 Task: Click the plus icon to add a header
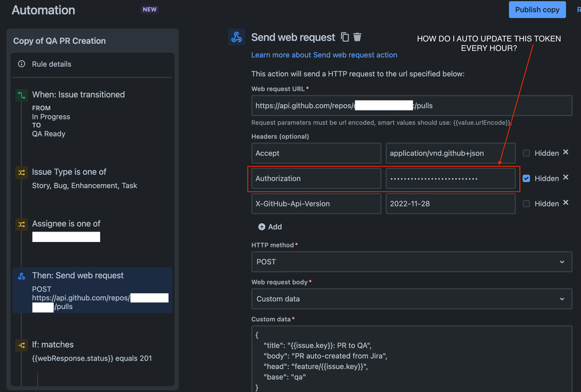262,227
